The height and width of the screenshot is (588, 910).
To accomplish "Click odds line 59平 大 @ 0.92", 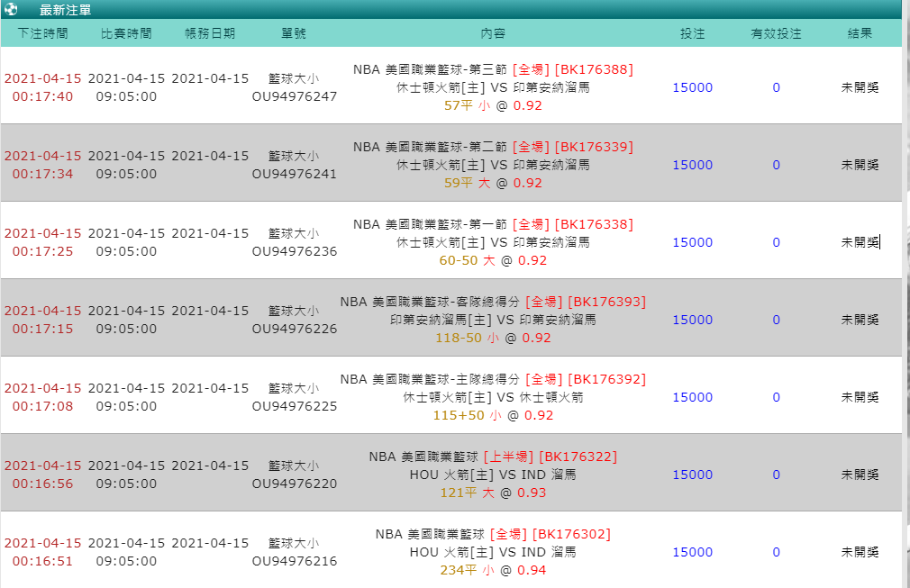I will tap(493, 183).
